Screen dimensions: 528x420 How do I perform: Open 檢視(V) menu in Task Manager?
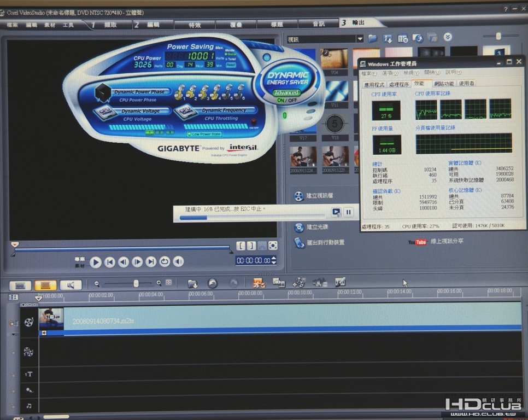tap(411, 73)
